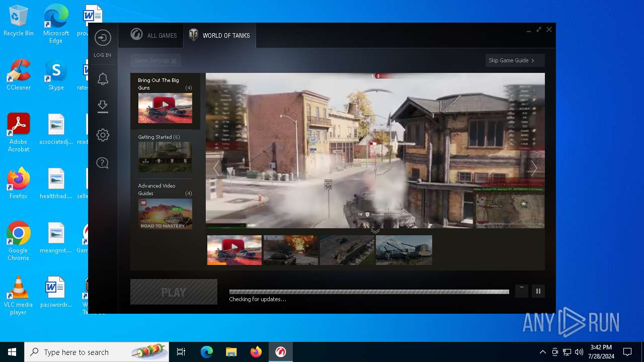Open the healthhad image file on desktop
The width and height of the screenshot is (644, 362).
click(56, 184)
